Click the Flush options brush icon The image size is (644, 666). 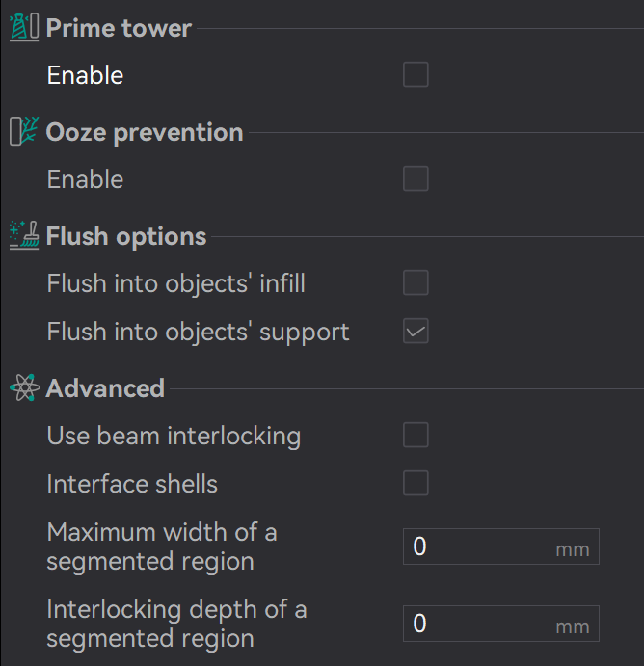pyautogui.click(x=23, y=236)
